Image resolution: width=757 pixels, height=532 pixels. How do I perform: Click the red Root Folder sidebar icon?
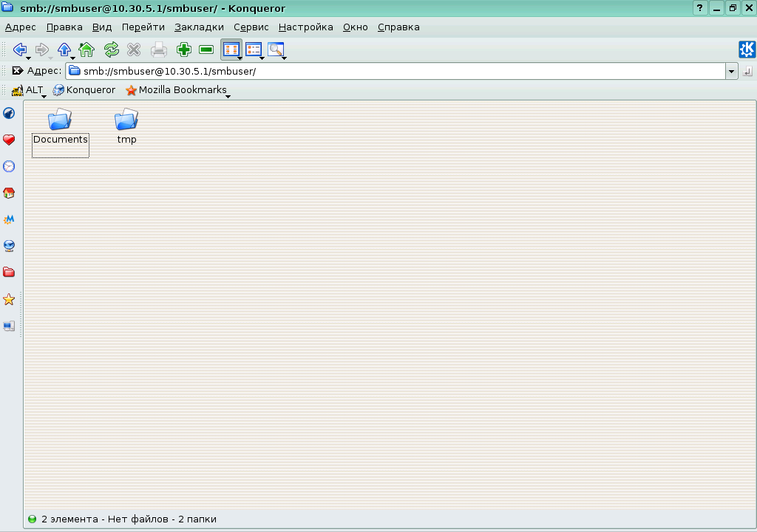[9, 273]
